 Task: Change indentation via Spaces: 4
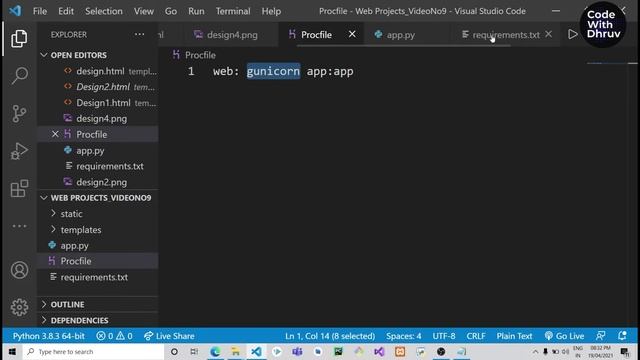[403, 336]
